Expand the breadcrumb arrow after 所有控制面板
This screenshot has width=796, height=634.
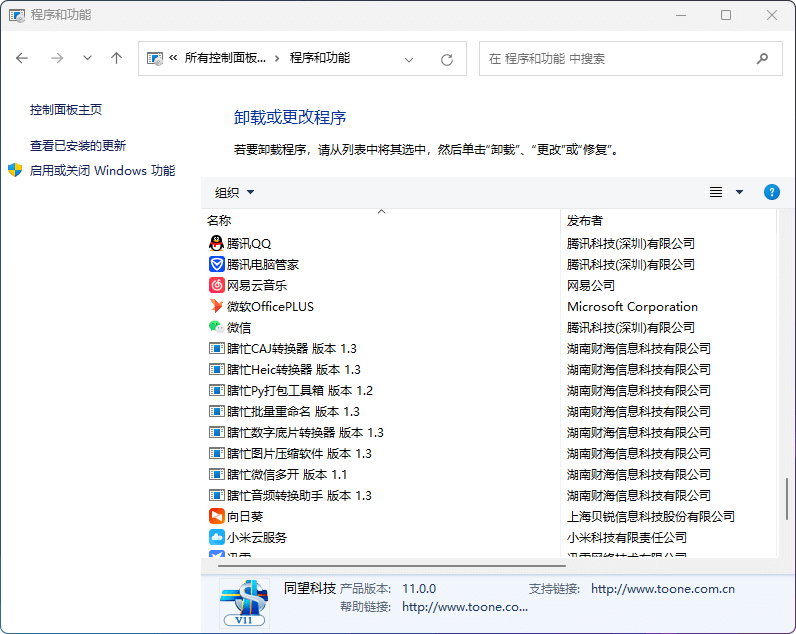point(277,58)
